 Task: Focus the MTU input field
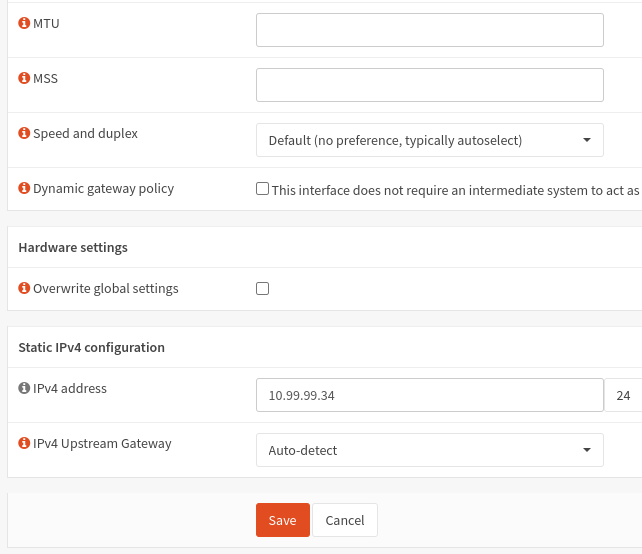(x=430, y=30)
